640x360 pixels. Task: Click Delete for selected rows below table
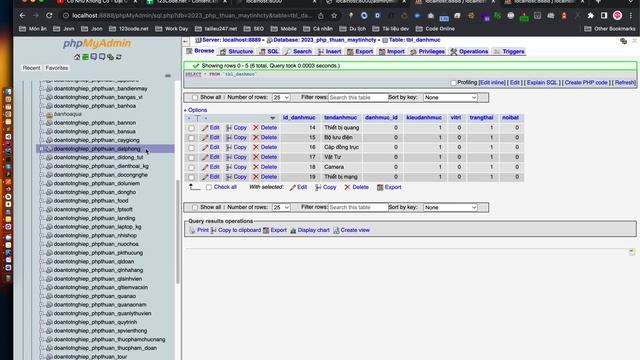(x=356, y=187)
